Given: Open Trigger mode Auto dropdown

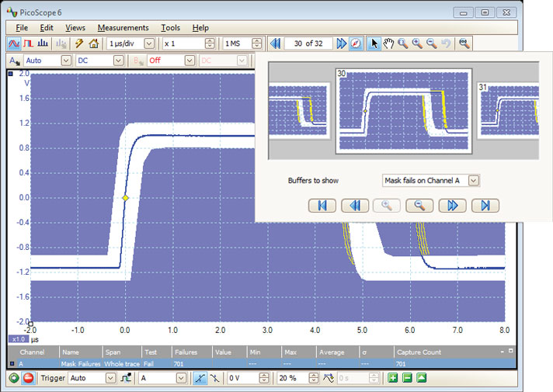Looking at the screenshot, I should click(110, 378).
